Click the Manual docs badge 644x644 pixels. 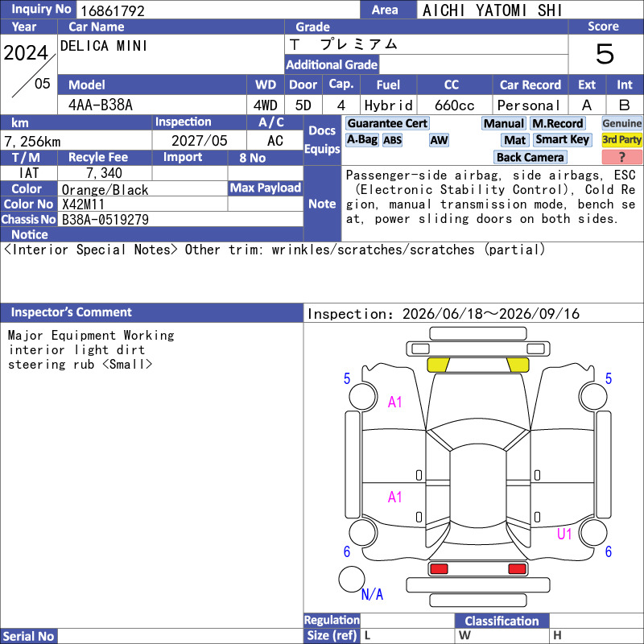tap(504, 123)
